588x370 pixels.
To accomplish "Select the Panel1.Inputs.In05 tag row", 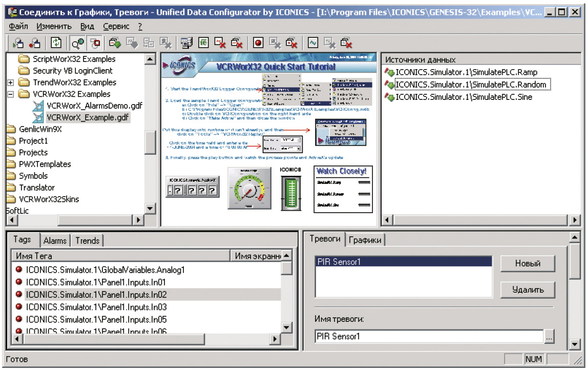I will tap(96, 319).
